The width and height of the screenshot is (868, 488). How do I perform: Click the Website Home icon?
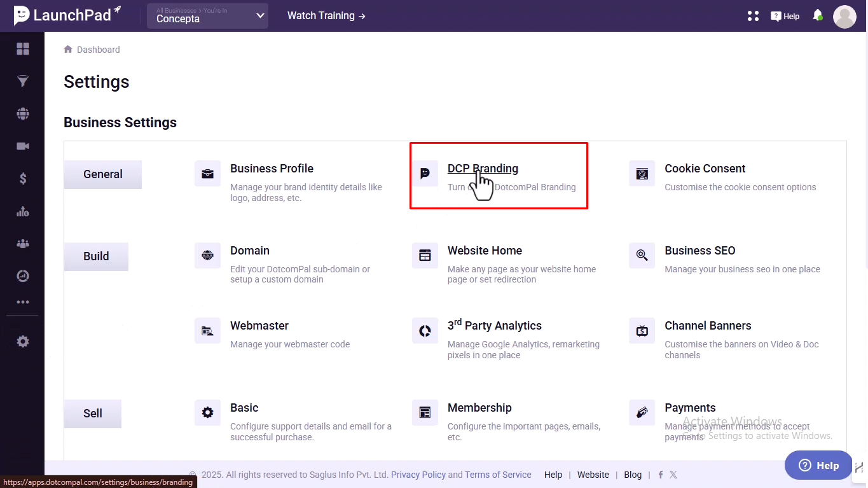click(425, 256)
